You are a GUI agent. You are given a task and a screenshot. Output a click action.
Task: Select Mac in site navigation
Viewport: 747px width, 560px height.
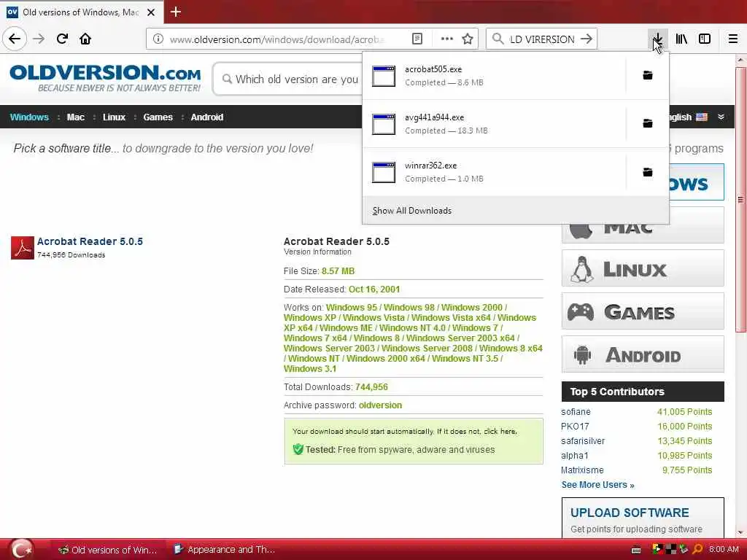(75, 117)
